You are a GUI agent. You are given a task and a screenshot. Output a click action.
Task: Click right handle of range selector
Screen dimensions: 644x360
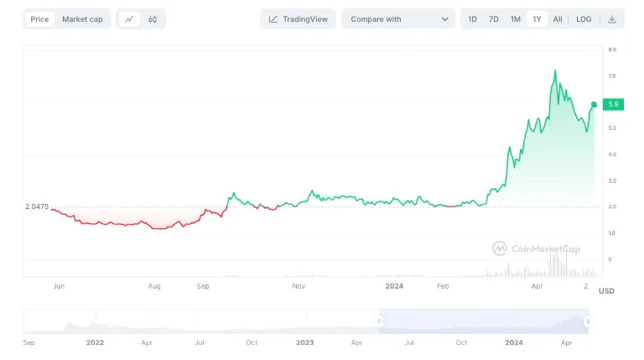pos(588,321)
